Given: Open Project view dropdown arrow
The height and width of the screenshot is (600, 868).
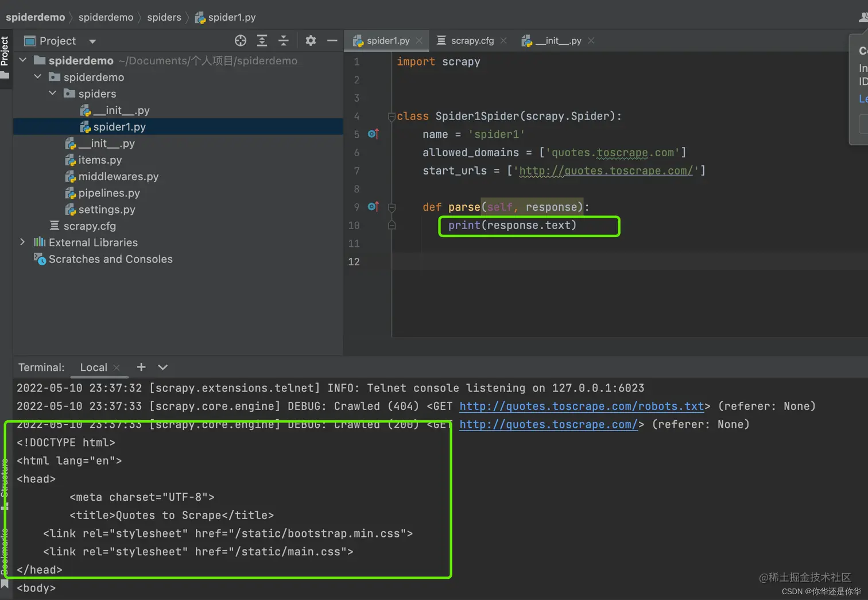Looking at the screenshot, I should click(x=92, y=41).
